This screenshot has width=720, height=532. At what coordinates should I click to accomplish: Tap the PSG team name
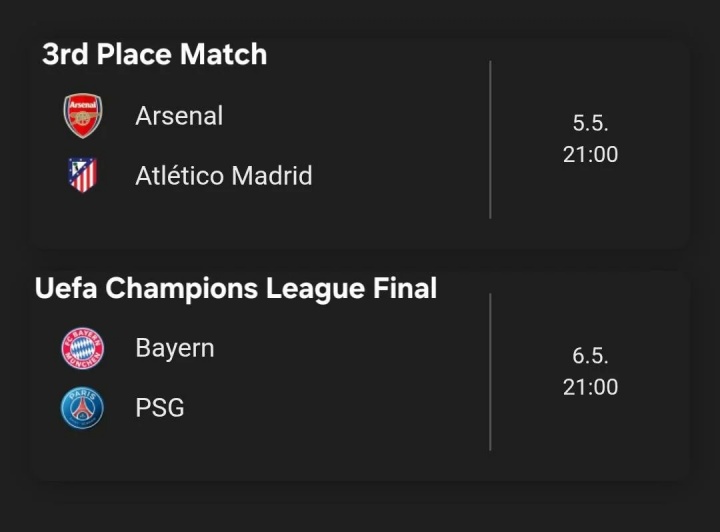[160, 408]
